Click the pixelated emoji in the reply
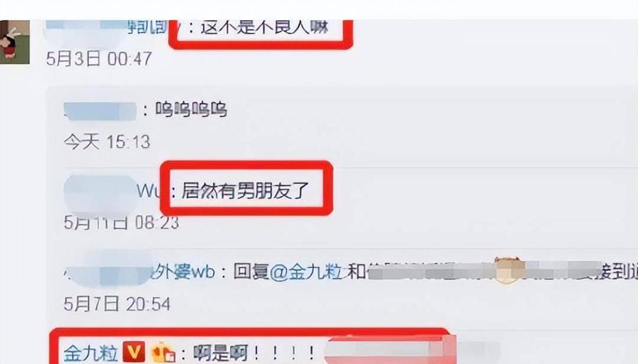This screenshot has height=364, width=638. 508,270
